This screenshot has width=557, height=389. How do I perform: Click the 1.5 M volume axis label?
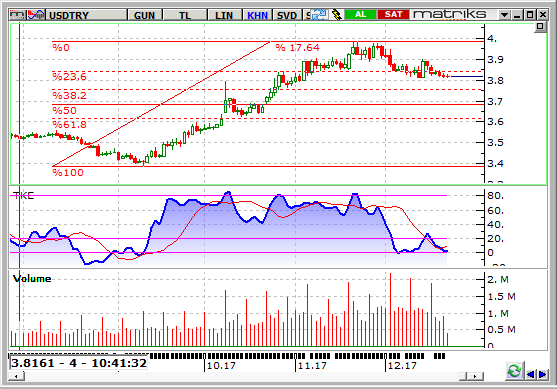501,296
